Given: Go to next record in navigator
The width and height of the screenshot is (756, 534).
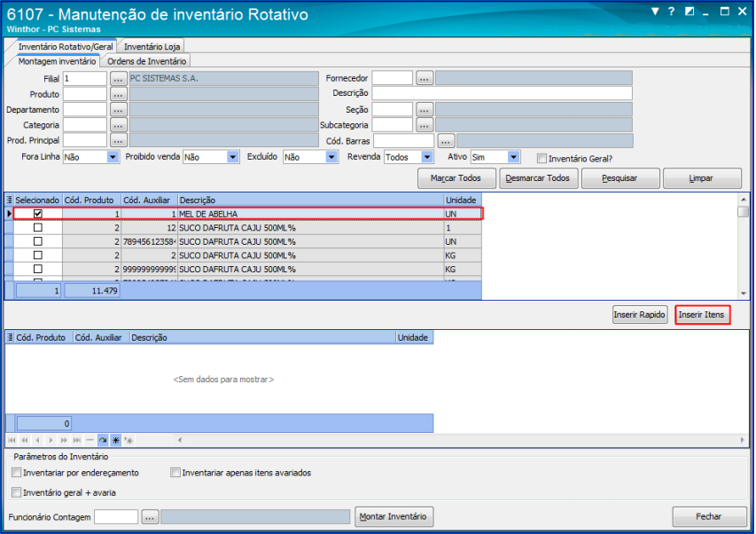Looking at the screenshot, I should (51, 440).
